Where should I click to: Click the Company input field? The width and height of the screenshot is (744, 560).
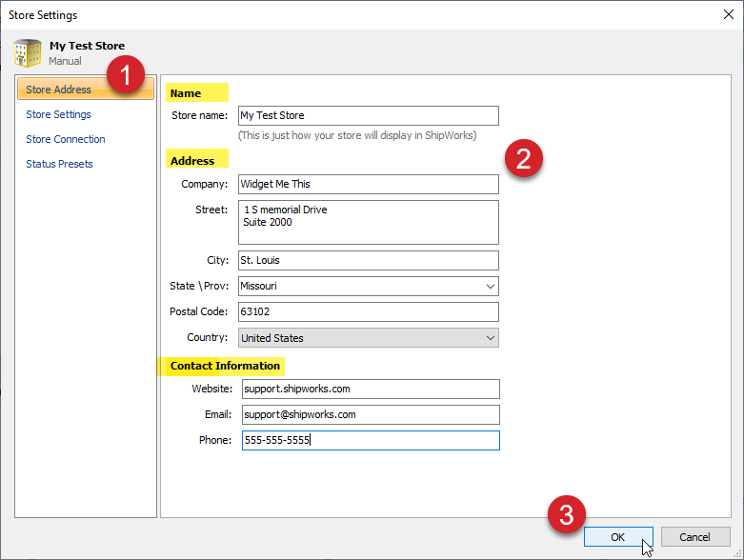(369, 184)
